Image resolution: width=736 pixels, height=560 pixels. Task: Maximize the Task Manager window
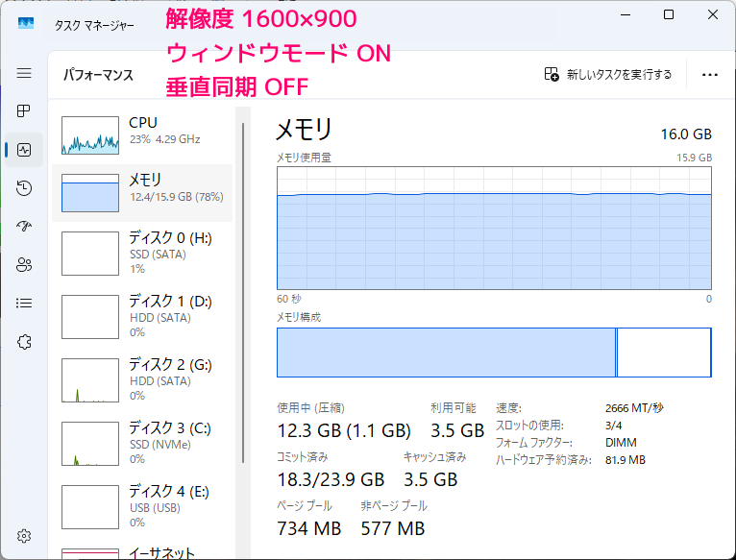tap(669, 15)
